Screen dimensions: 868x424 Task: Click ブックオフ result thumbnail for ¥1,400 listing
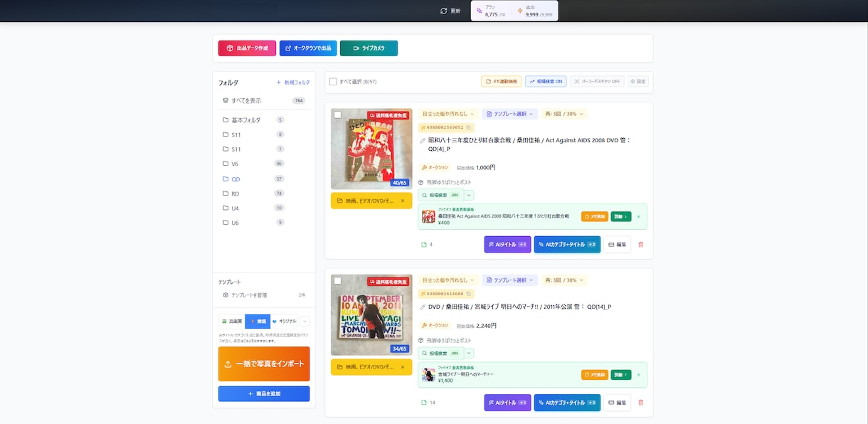(428, 375)
